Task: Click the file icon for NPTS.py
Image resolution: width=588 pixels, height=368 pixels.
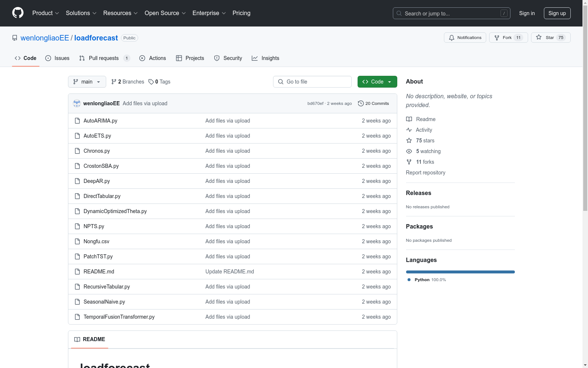Action: (77, 226)
